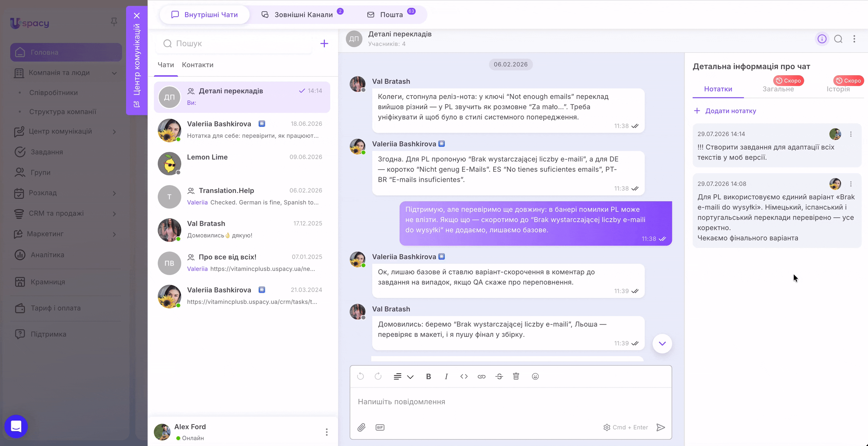
Task: Open the Загальне tab
Action: (778, 89)
